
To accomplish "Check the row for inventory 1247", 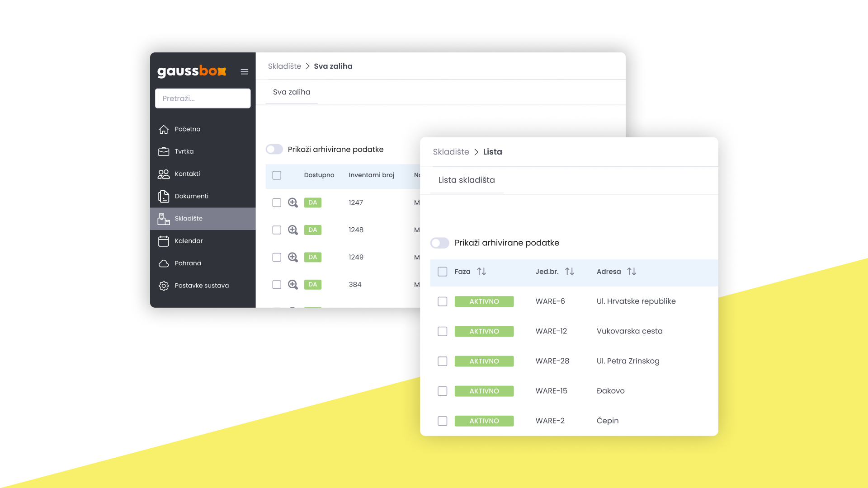I will (277, 203).
